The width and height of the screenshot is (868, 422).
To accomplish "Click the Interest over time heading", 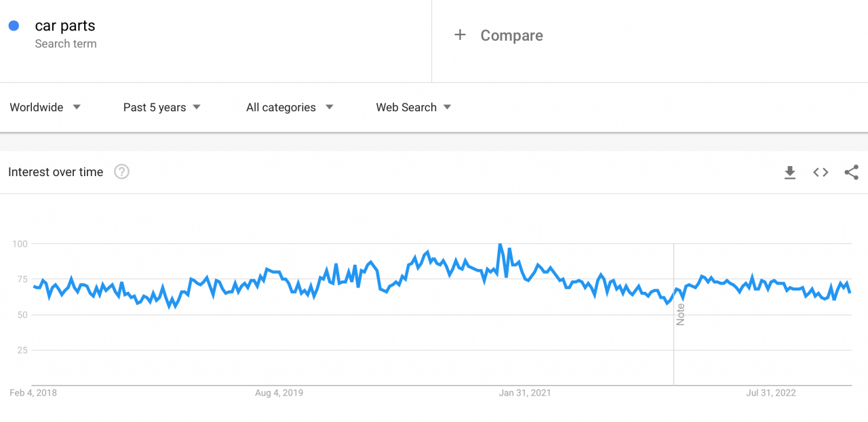I will [x=55, y=171].
